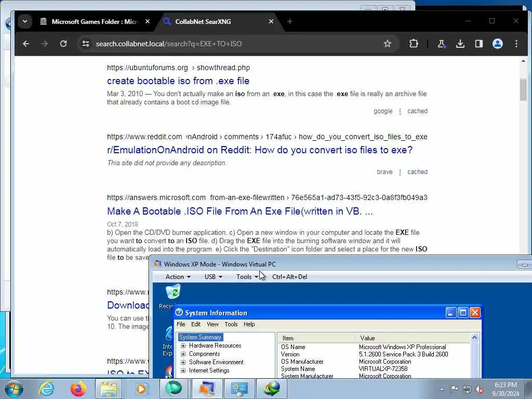The height and width of the screenshot is (399, 532).
Task: Expand Hardware Resources tree node
Action: point(183,345)
